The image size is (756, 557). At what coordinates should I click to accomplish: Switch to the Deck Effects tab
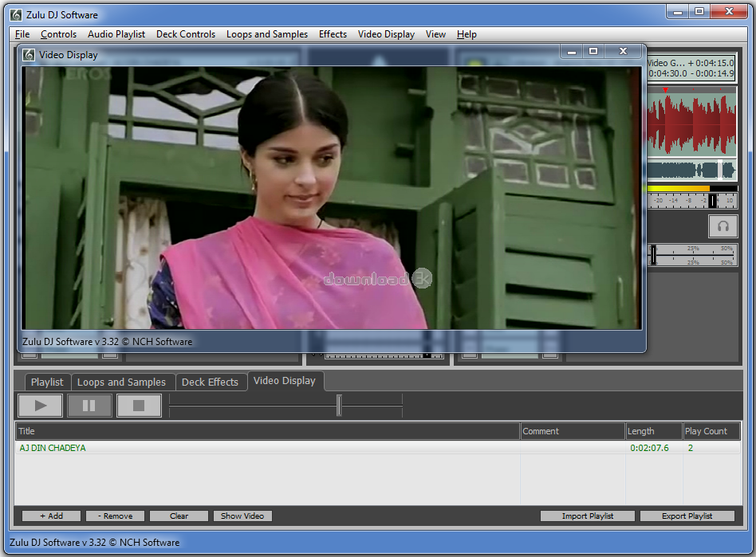[x=210, y=382]
